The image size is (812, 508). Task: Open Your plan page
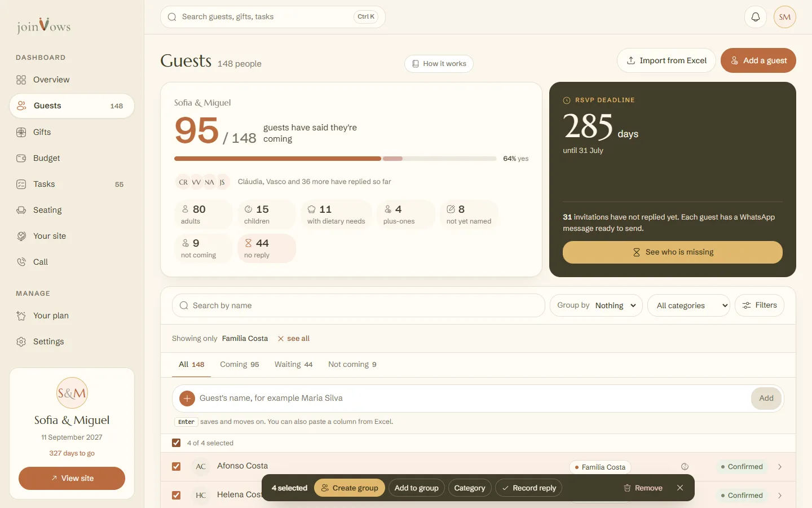click(x=72, y=316)
